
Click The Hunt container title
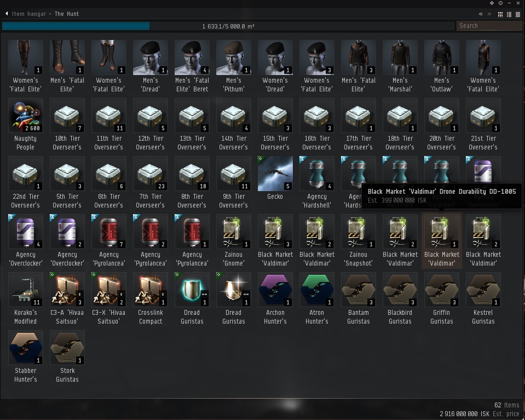point(67,14)
